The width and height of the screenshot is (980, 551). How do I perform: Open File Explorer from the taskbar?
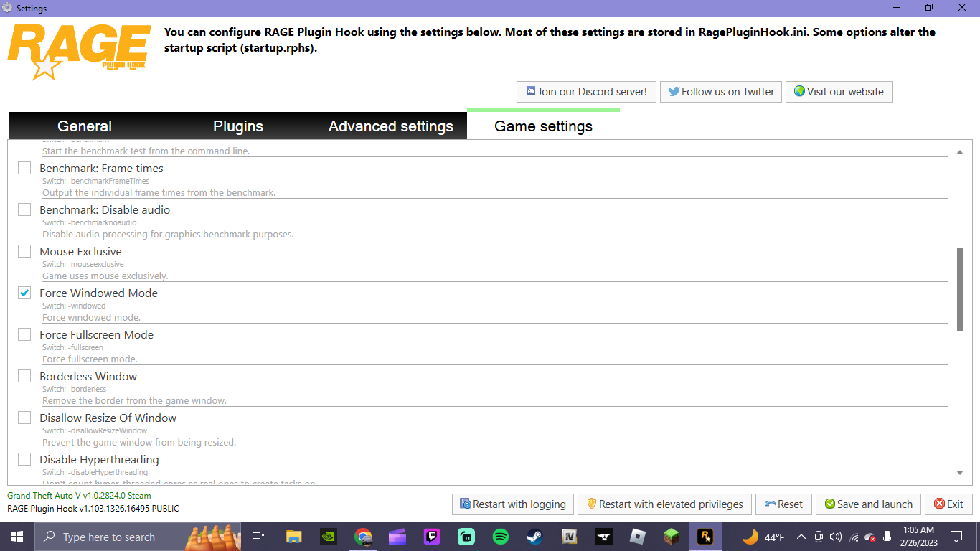293,537
